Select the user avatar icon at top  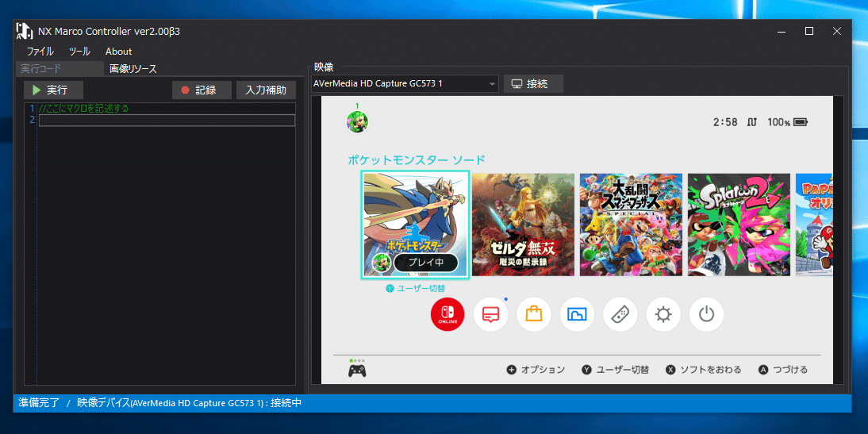(357, 121)
